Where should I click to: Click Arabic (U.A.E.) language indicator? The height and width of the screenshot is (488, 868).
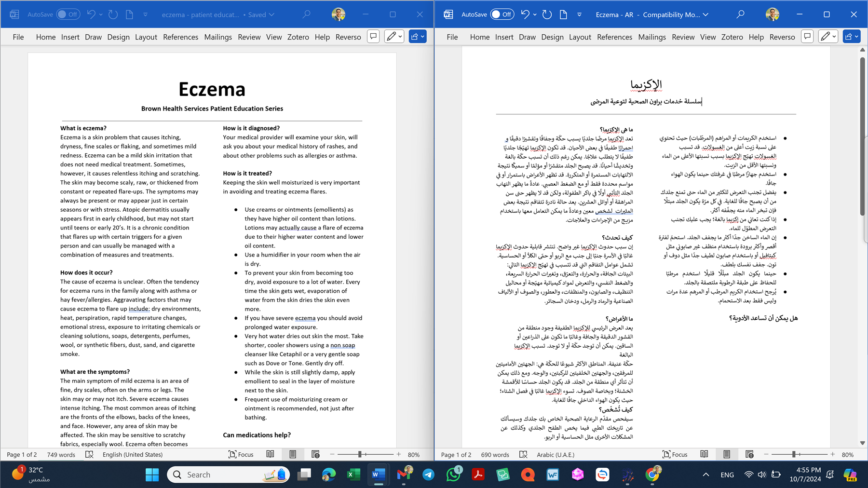coord(556,454)
